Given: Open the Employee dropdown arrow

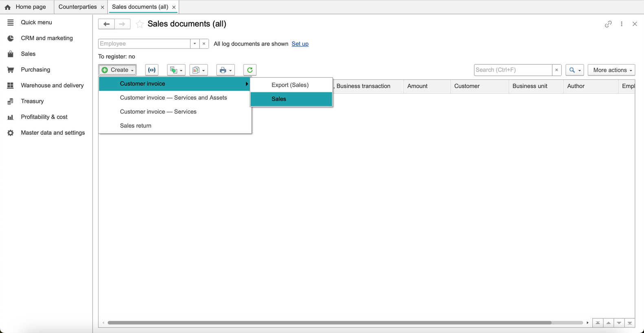Looking at the screenshot, I should [195, 44].
